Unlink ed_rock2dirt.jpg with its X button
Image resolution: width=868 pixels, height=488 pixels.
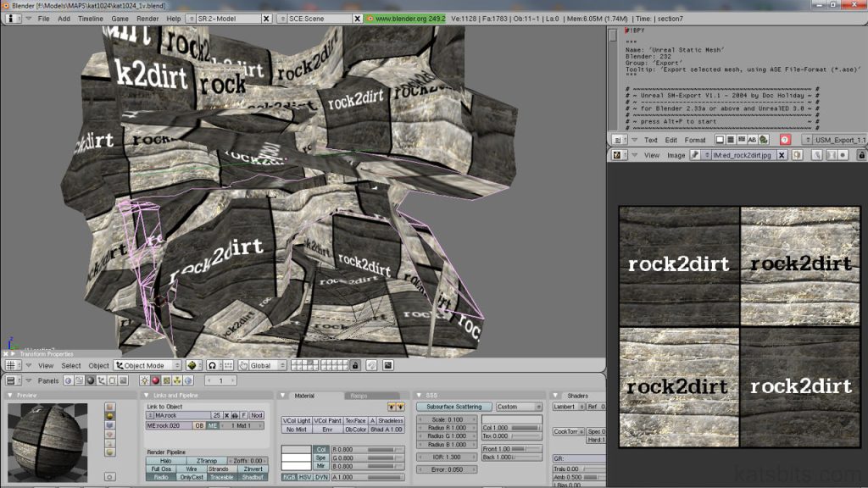click(782, 155)
